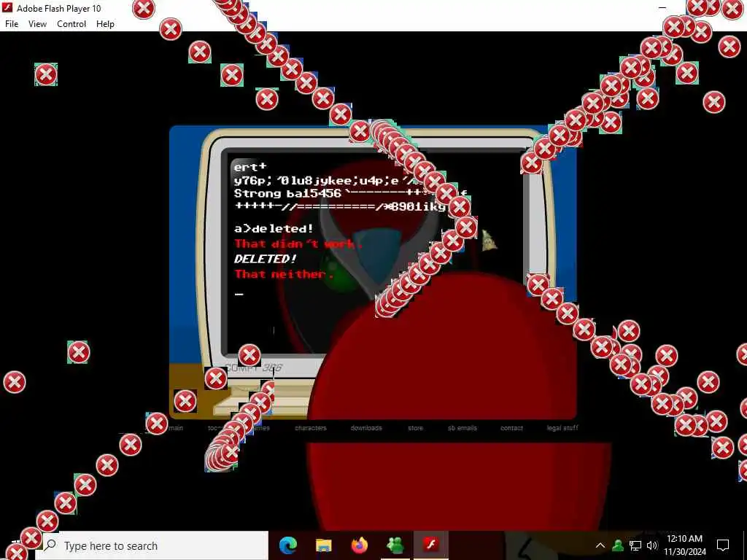Open the View menu
The width and height of the screenshot is (747, 560).
coord(37,24)
